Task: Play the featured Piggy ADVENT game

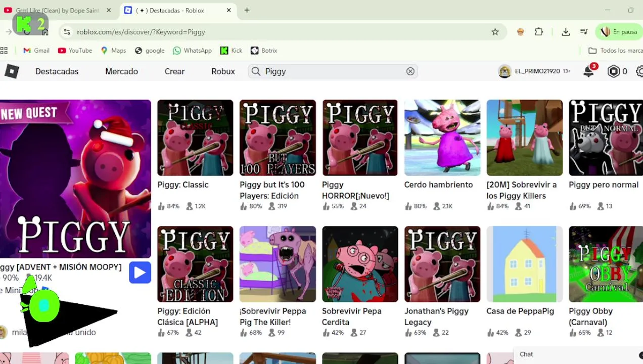Action: tap(140, 272)
